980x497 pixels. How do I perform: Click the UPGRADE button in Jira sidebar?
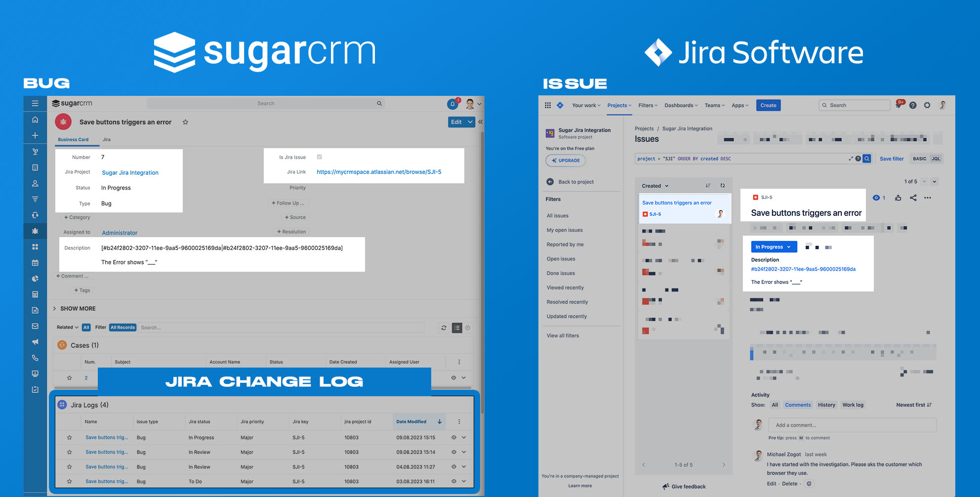(x=566, y=161)
